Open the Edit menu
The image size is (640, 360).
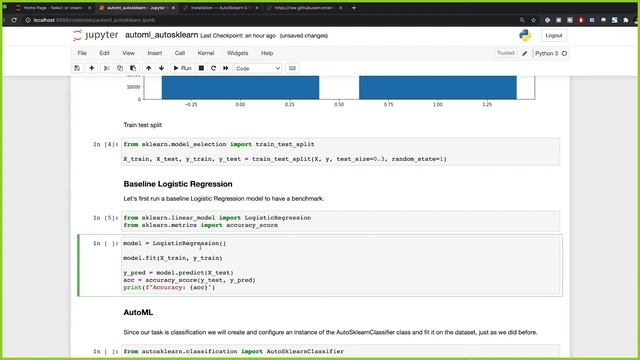(104, 53)
